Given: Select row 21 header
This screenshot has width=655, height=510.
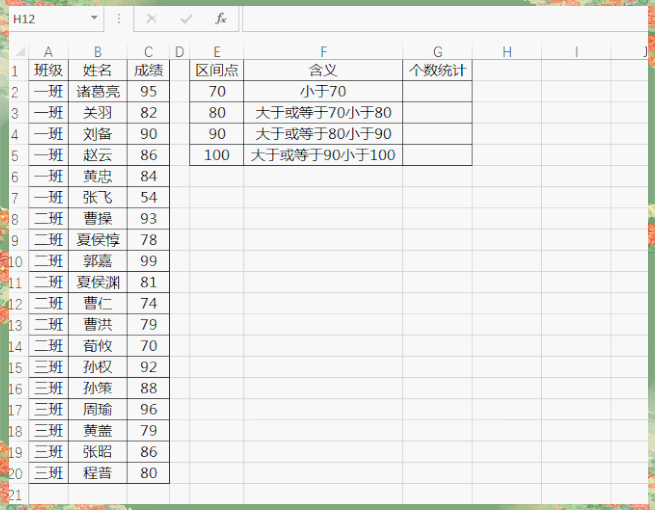Looking at the screenshot, I should [18, 495].
